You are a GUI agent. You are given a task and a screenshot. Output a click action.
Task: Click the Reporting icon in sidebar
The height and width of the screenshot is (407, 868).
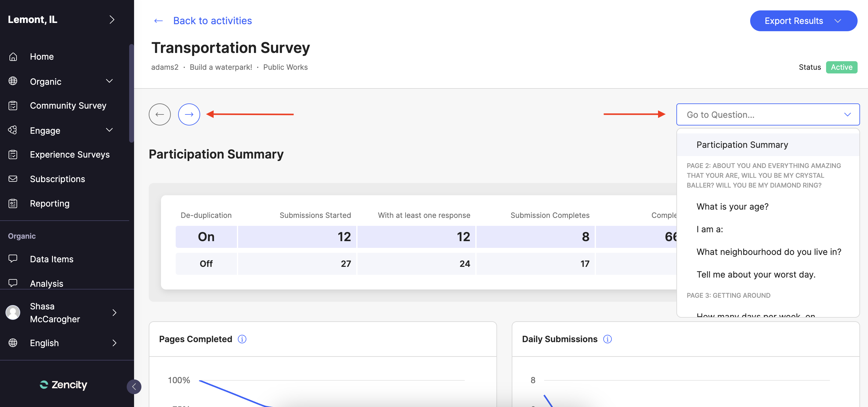[x=13, y=203]
